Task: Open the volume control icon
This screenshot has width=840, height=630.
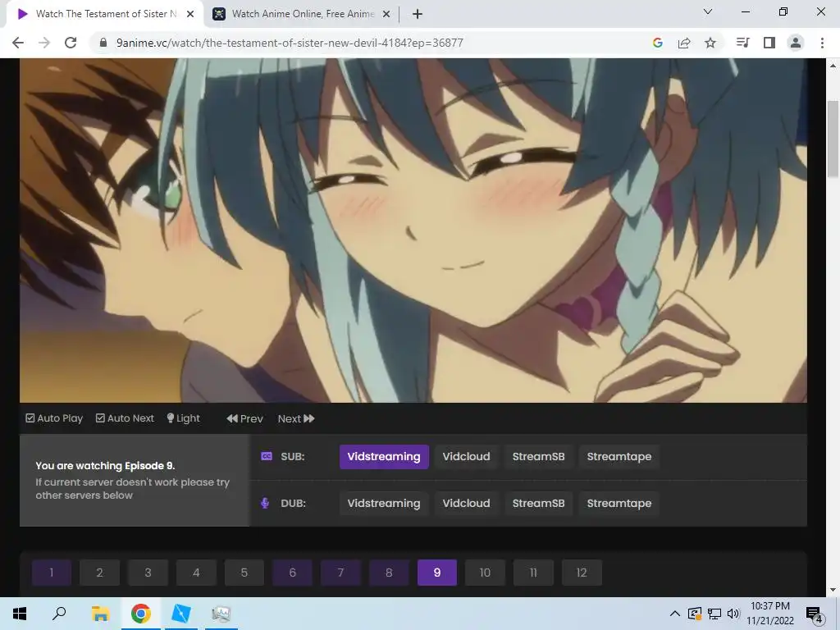Action: pos(733,614)
